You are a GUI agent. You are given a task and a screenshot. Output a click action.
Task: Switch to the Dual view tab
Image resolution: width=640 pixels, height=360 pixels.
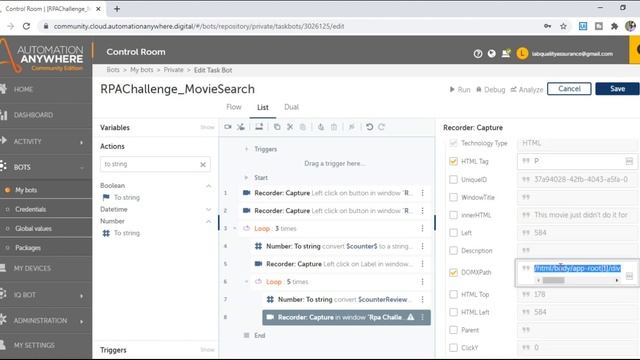[291, 107]
